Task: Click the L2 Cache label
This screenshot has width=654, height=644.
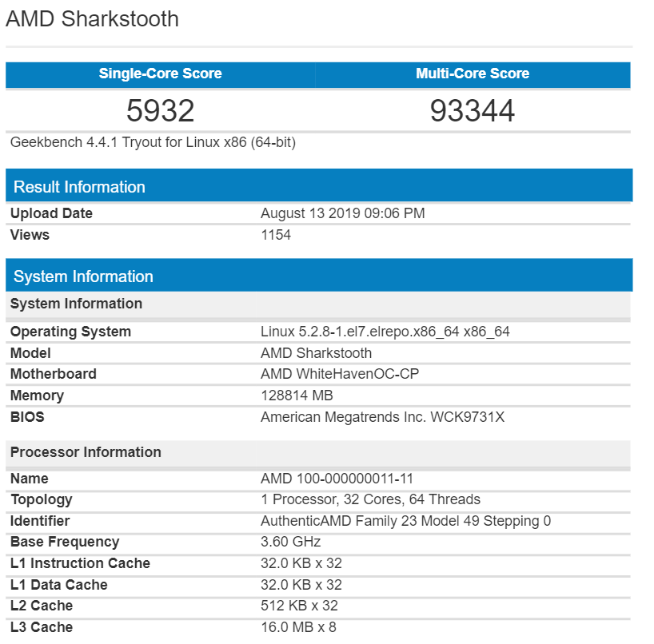Action: pyautogui.click(x=42, y=606)
